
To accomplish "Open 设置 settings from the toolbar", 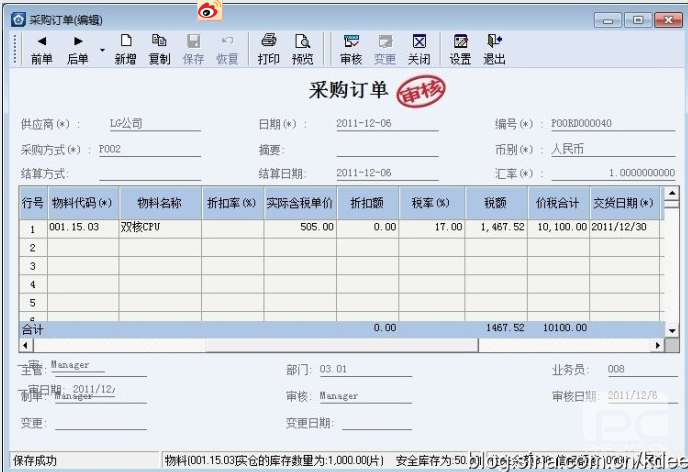I will click(x=460, y=49).
